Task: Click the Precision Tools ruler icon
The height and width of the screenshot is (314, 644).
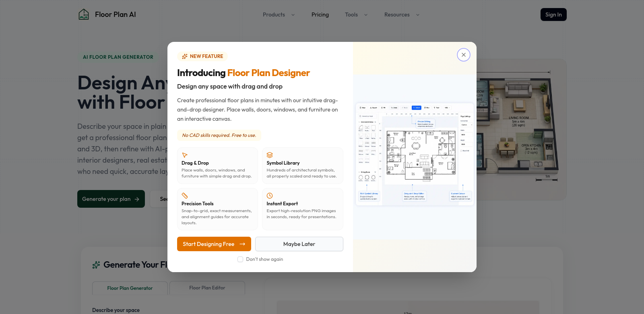Action: click(185, 196)
